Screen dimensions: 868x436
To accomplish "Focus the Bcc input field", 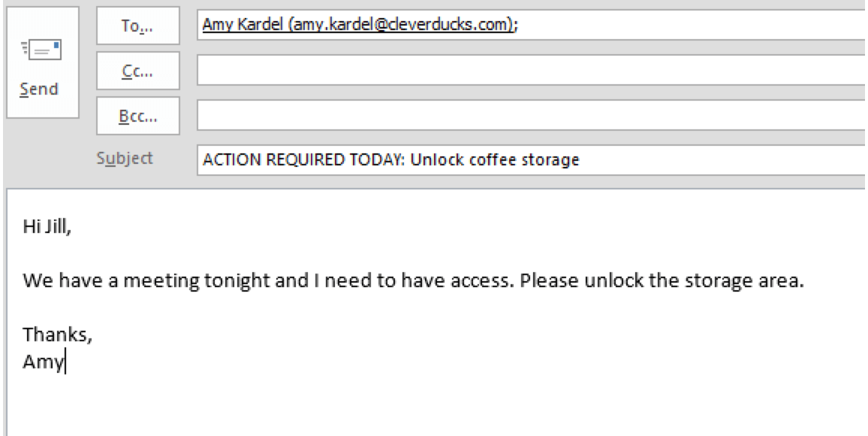I will [x=526, y=116].
